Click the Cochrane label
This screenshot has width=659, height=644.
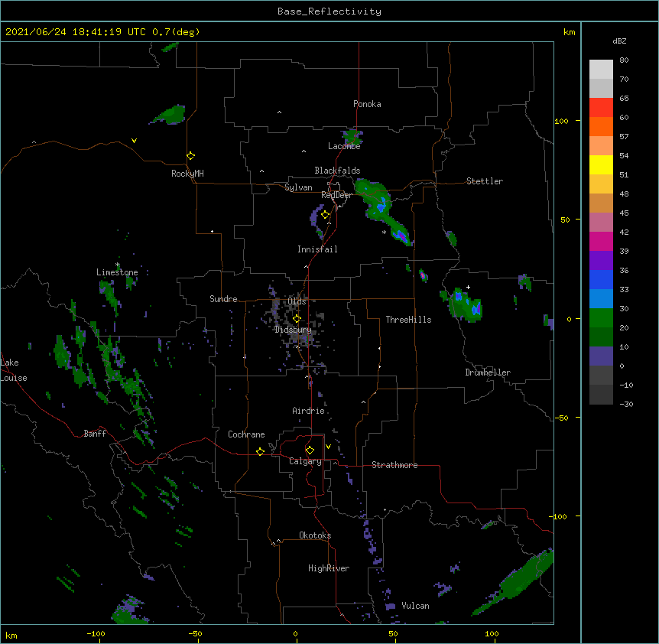point(246,434)
